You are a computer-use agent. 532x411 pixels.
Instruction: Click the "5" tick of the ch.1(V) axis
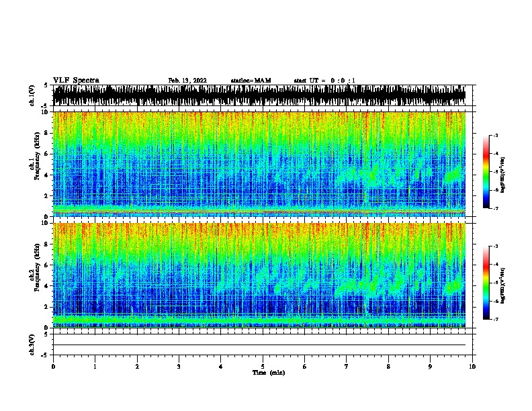pos(47,85)
